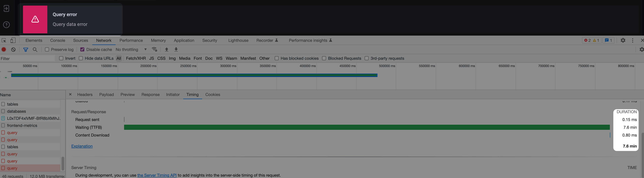Activate the inspect element picker
The image size is (644, 178).
coord(4,40)
